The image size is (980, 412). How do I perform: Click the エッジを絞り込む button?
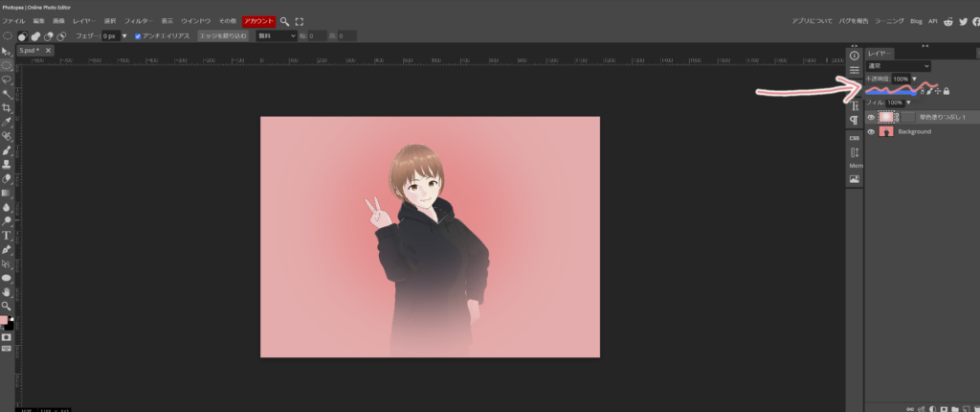[222, 35]
